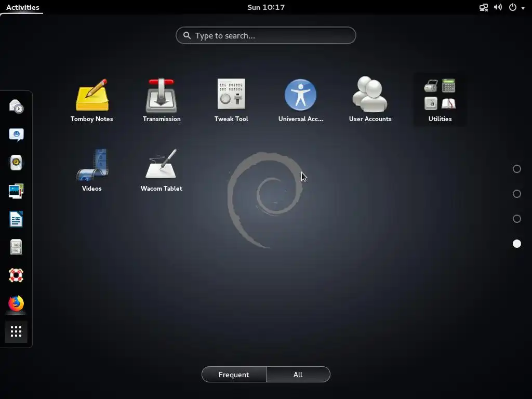Go to second app page indicator

tap(517, 194)
